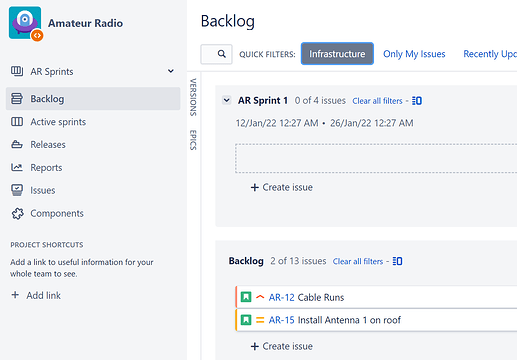Click the search magnifier icon

[x=222, y=54]
